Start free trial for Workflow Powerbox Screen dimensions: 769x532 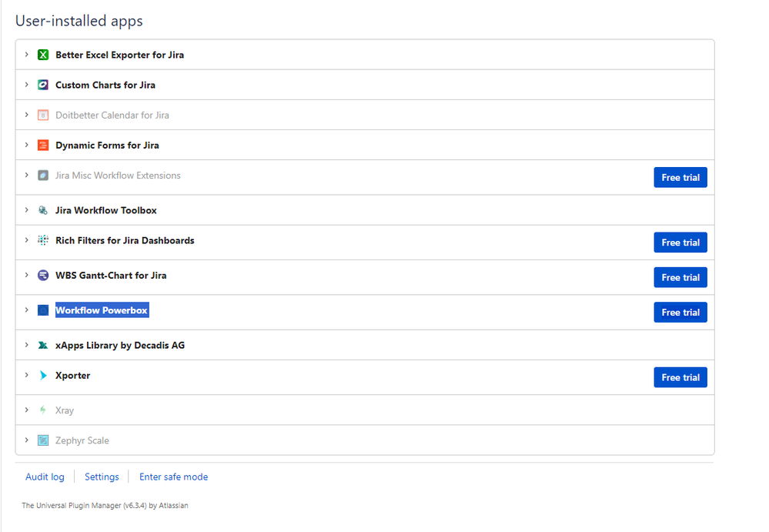[680, 313]
